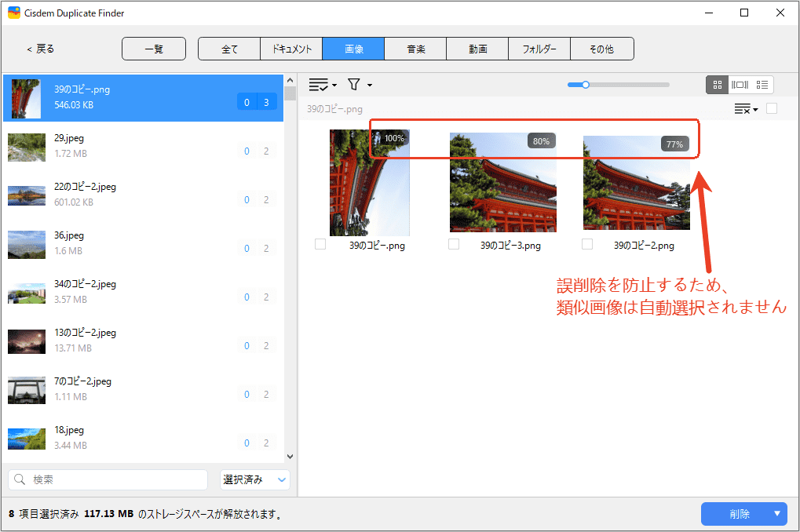Go back with the 戻る link
The image size is (800, 532).
(41, 49)
